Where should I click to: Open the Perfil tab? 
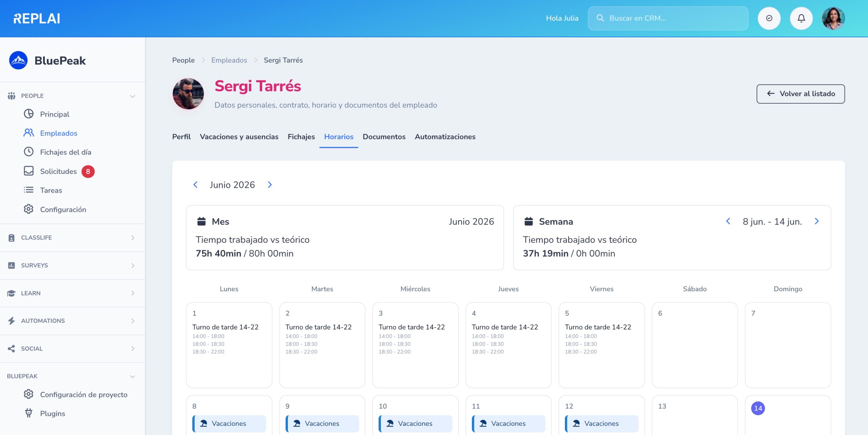(x=181, y=137)
